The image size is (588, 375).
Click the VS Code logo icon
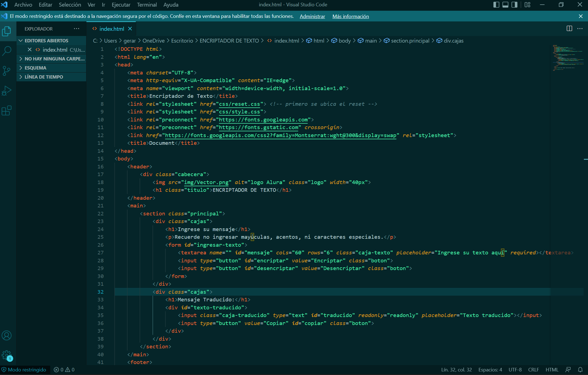4,5
